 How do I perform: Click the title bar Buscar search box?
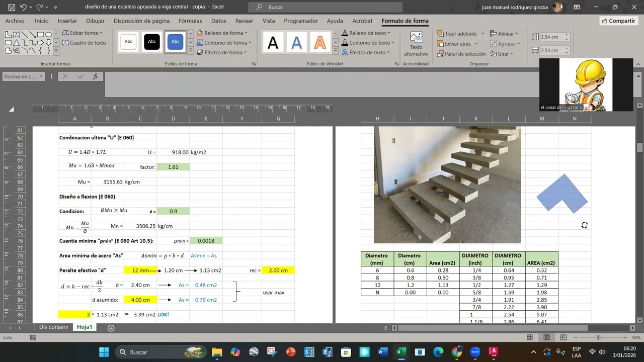326,7
